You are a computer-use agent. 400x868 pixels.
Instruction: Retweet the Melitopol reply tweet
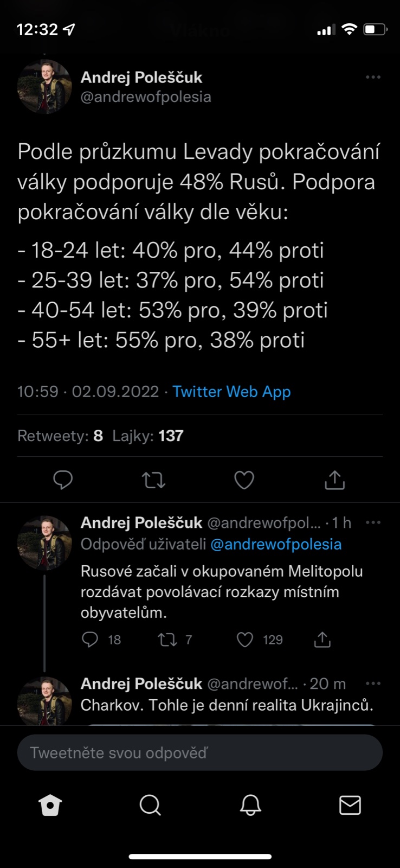click(x=167, y=640)
